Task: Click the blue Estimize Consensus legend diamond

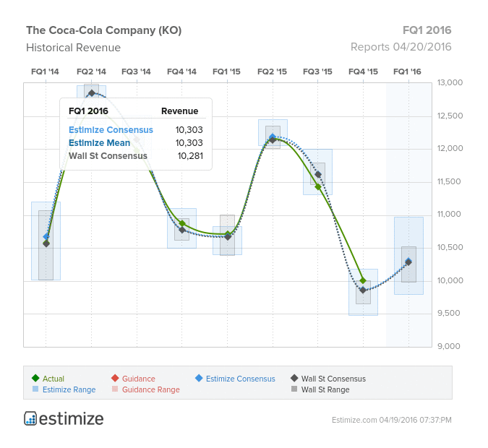Action: (199, 378)
